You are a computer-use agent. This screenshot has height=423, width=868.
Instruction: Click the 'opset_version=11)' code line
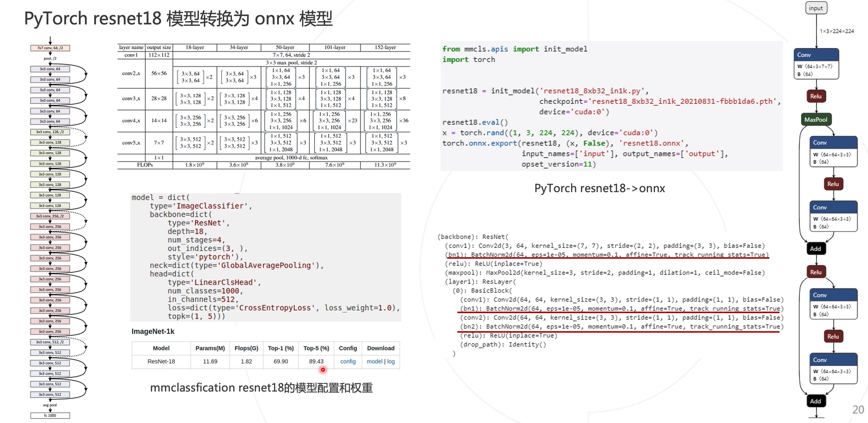tap(559, 164)
